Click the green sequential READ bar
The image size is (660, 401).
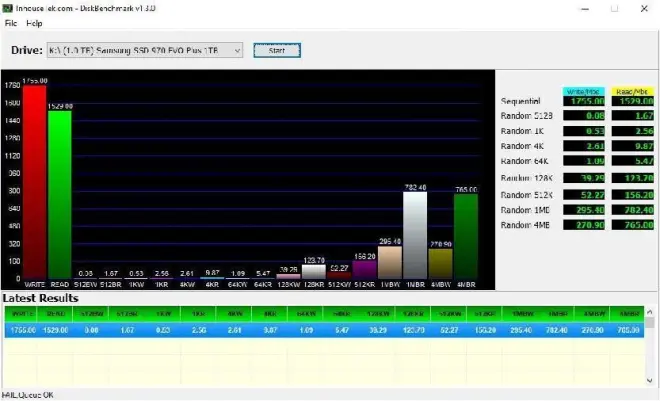pos(59,194)
